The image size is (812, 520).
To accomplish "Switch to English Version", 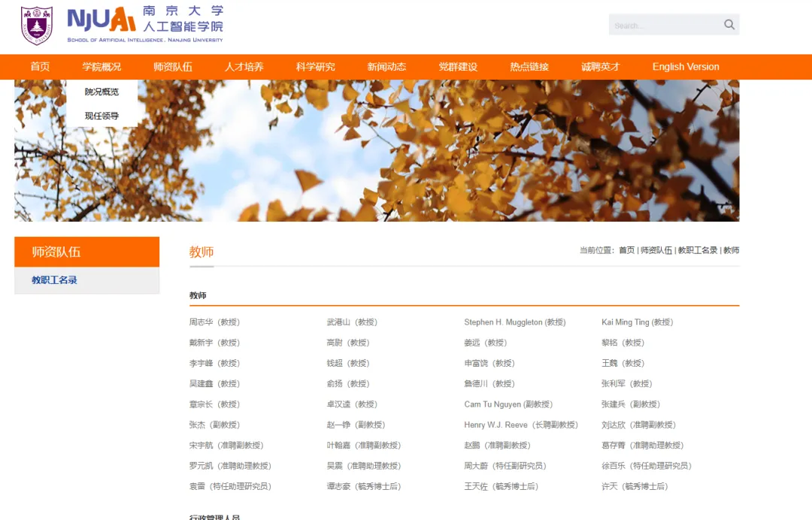I will (x=686, y=67).
